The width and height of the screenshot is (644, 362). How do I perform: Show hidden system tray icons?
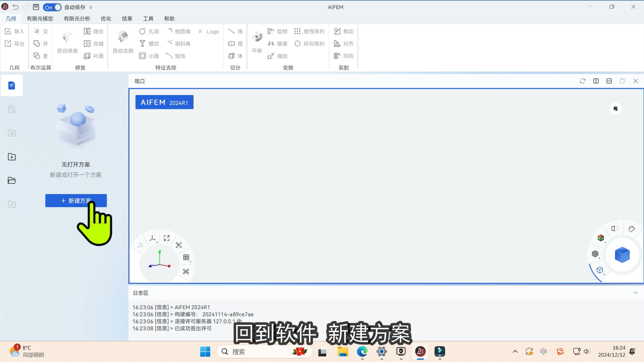pyautogui.click(x=515, y=352)
